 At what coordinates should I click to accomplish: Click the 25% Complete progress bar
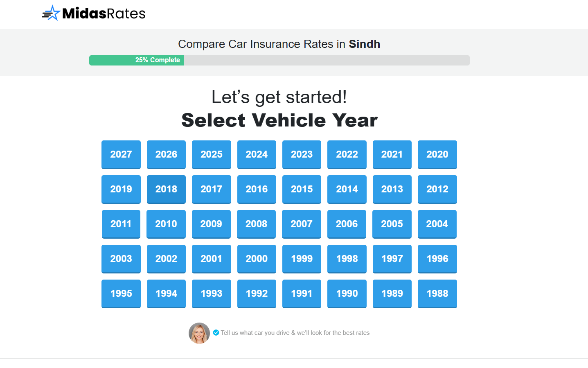click(x=279, y=60)
